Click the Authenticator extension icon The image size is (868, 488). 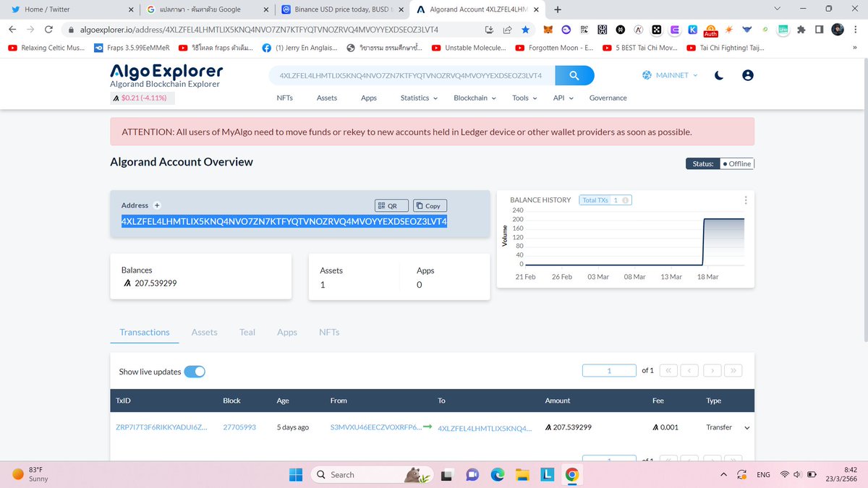[710, 30]
